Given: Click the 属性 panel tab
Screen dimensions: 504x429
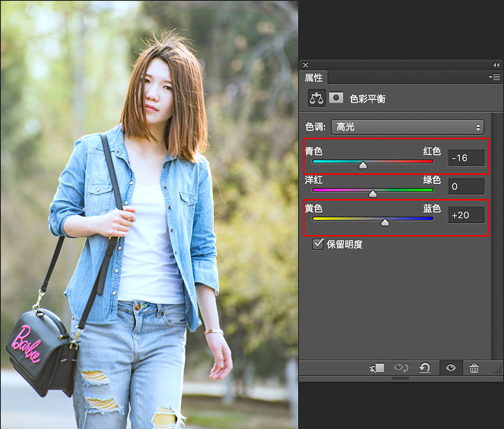Looking at the screenshot, I should coord(314,77).
